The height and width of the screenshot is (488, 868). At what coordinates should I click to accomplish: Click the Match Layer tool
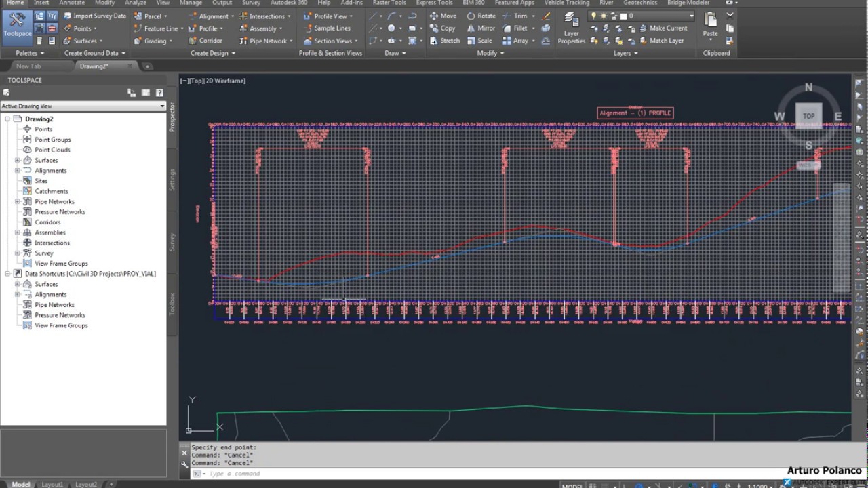pos(661,41)
